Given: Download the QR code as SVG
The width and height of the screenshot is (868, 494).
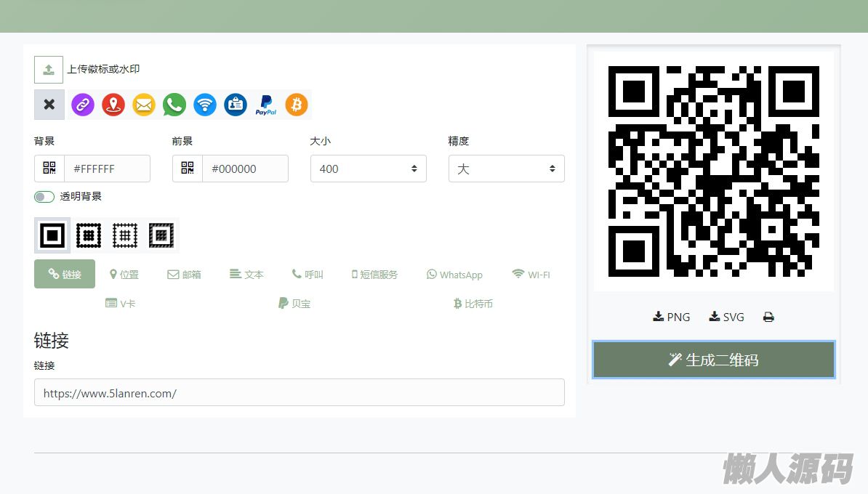Looking at the screenshot, I should coord(727,317).
